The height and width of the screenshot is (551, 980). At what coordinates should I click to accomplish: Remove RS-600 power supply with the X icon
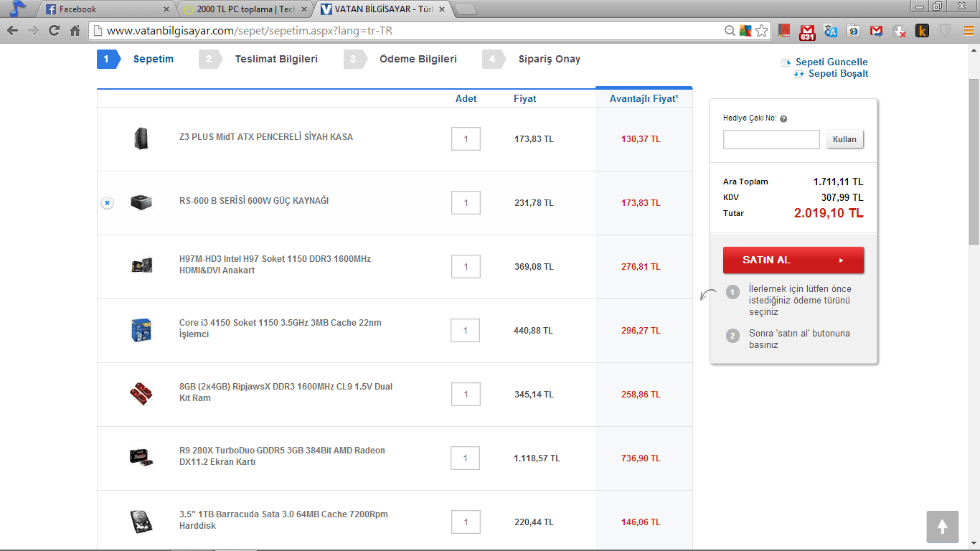pyautogui.click(x=107, y=203)
